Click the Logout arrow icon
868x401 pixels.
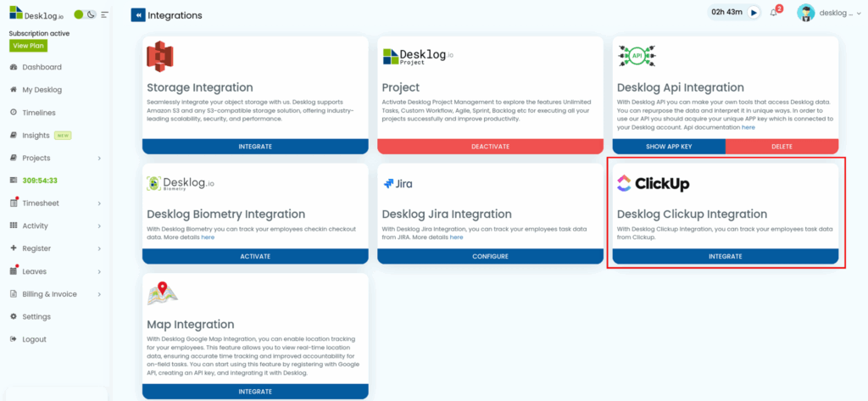[14, 339]
